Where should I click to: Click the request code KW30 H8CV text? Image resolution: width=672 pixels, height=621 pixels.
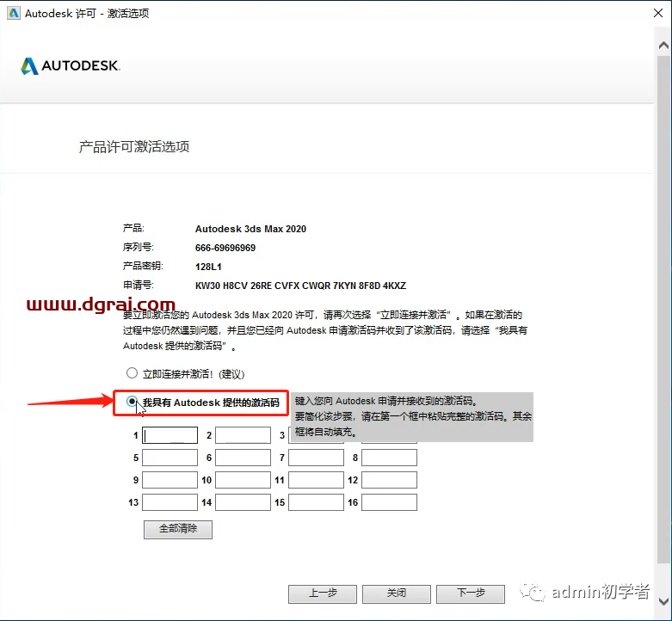(300, 286)
